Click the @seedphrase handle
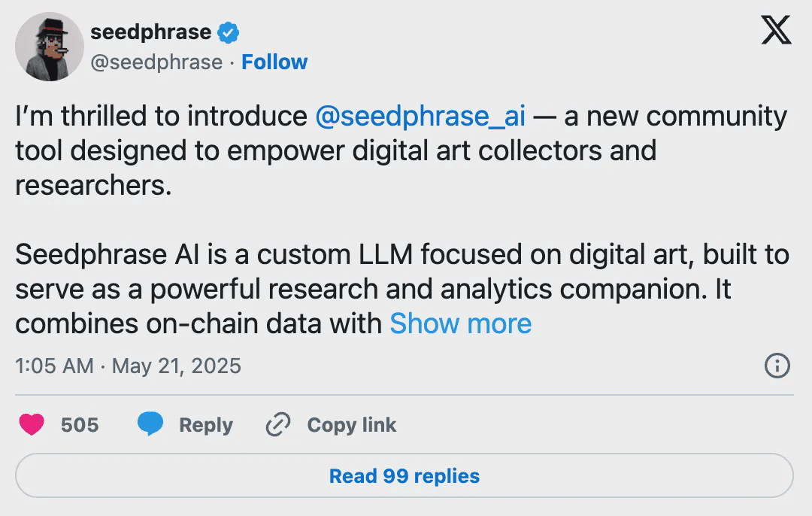 coord(156,62)
